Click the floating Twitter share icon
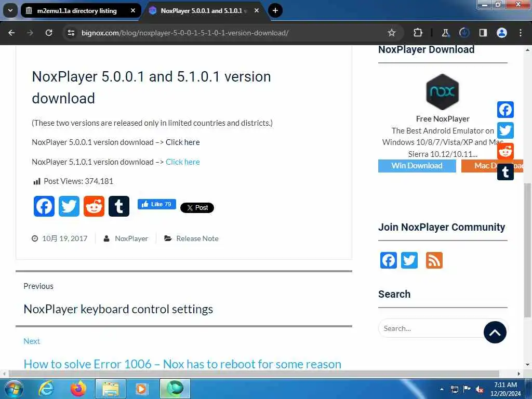532x399 pixels. (505, 130)
